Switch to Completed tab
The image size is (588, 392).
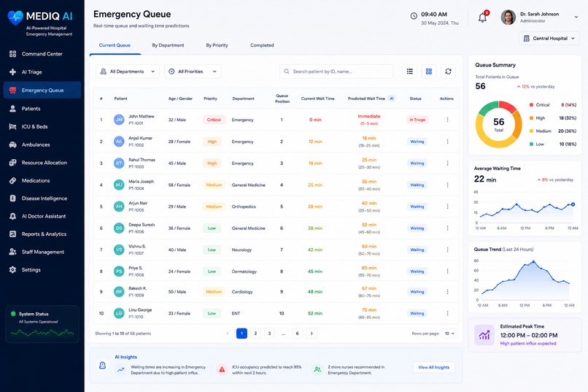pos(262,45)
